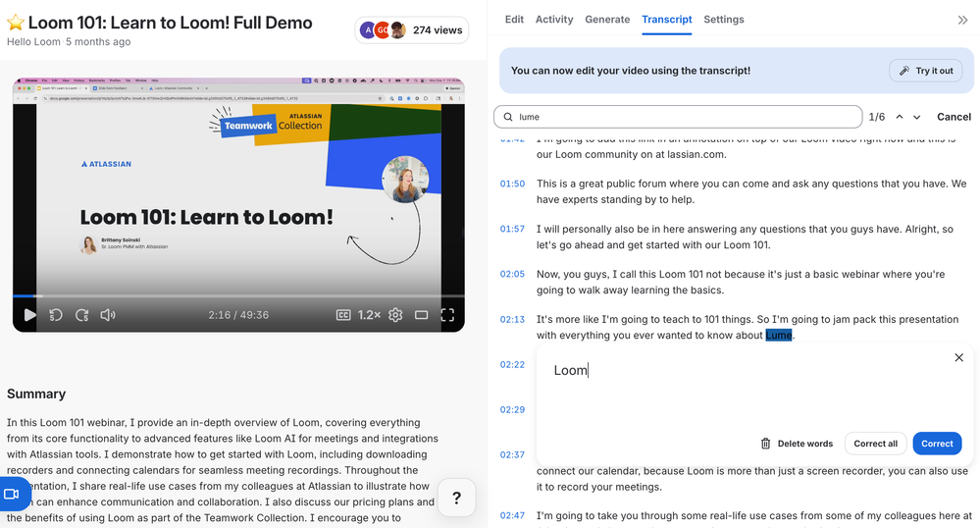This screenshot has height=528, width=980.
Task: Open the Generate tab
Action: pos(607,20)
